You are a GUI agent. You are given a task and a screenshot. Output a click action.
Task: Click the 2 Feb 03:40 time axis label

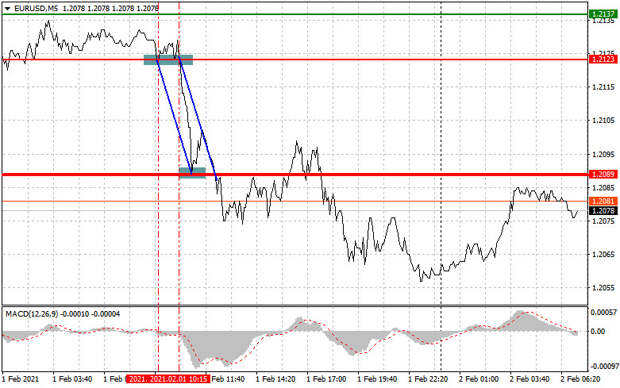(529, 379)
